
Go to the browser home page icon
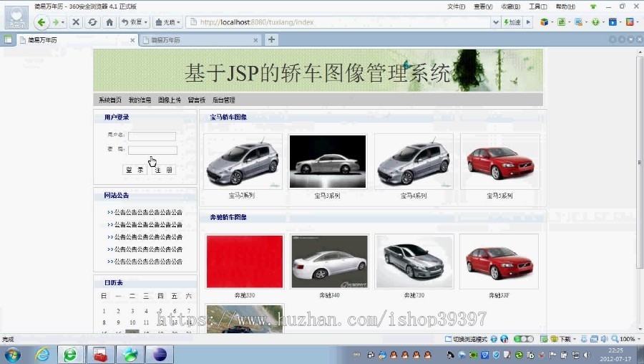[x=109, y=22]
